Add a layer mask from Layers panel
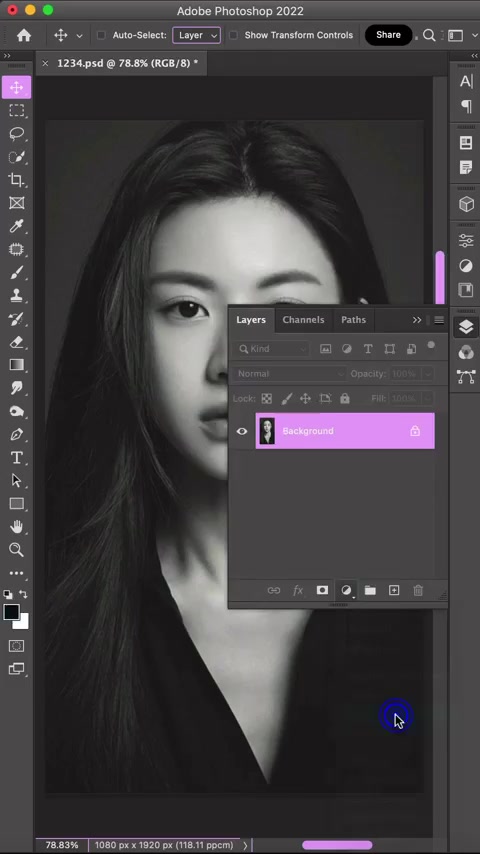 (323, 590)
